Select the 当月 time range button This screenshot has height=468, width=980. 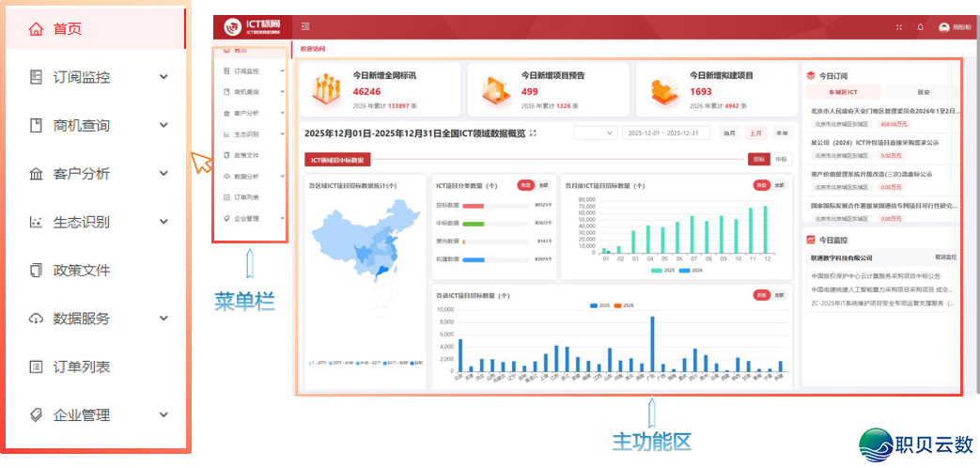point(730,133)
